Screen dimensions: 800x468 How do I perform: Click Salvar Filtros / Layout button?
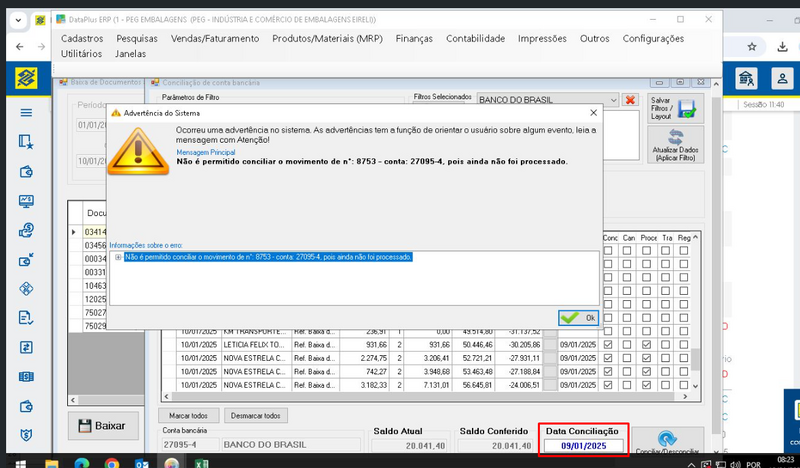click(x=675, y=108)
